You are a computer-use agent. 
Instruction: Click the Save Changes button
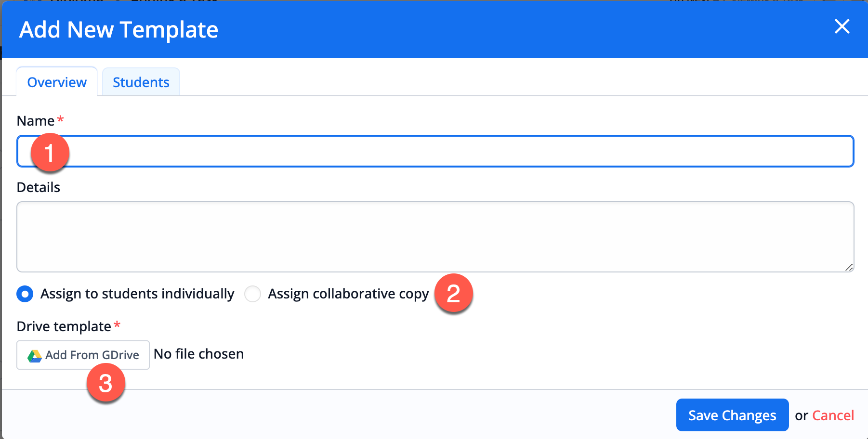tap(732, 415)
